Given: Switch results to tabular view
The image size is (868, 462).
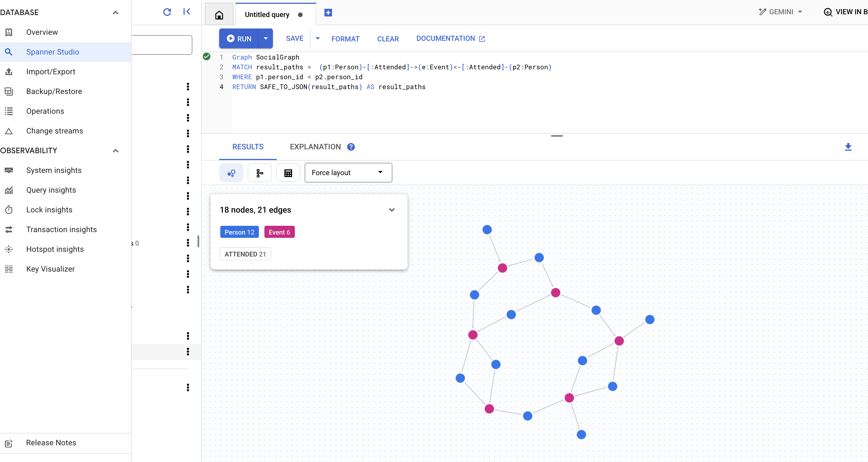Looking at the screenshot, I should click(x=288, y=173).
